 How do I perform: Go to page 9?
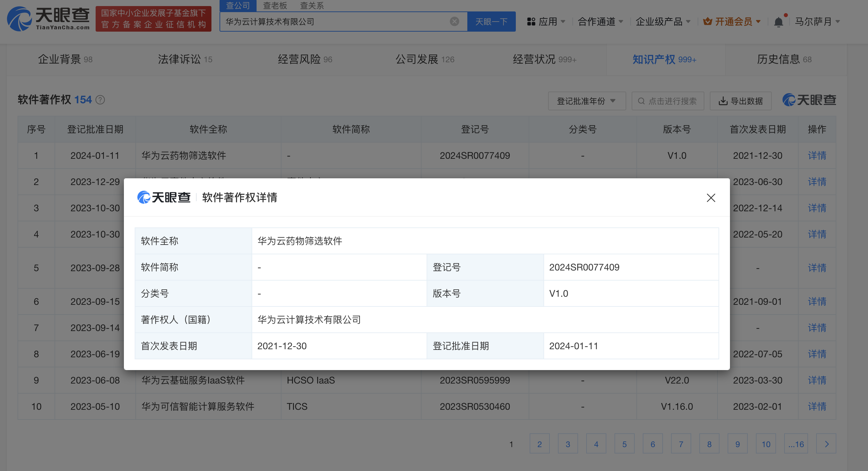(x=738, y=444)
